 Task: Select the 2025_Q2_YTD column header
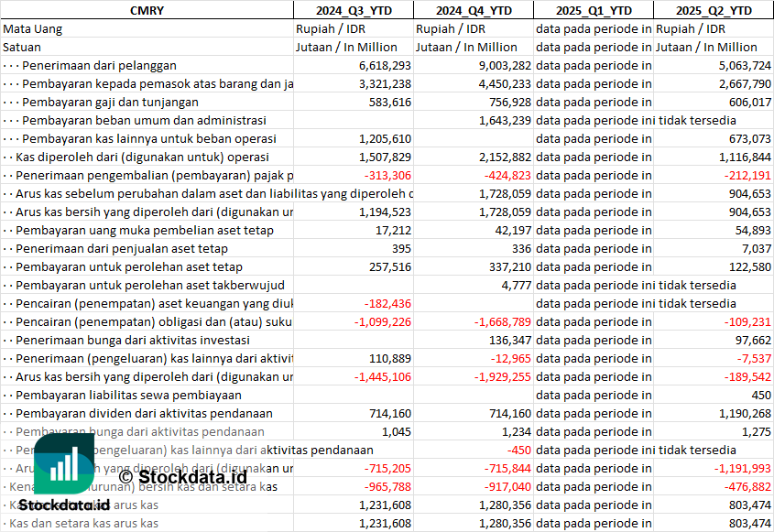pos(714,10)
